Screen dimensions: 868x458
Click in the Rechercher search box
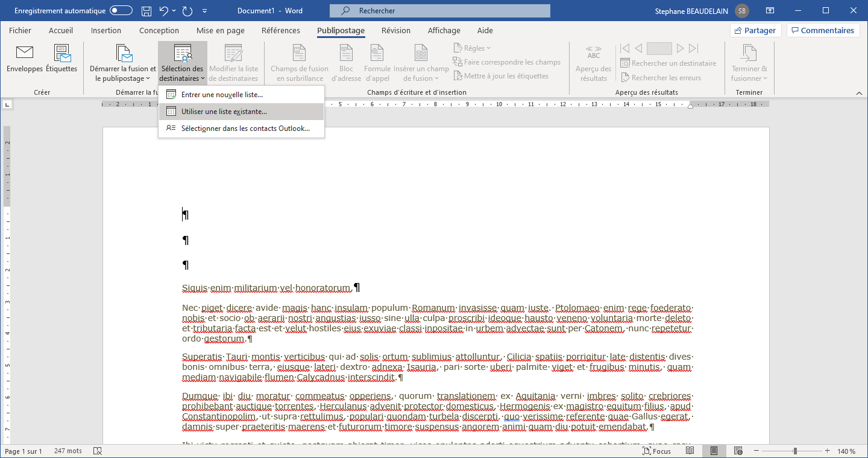point(440,11)
